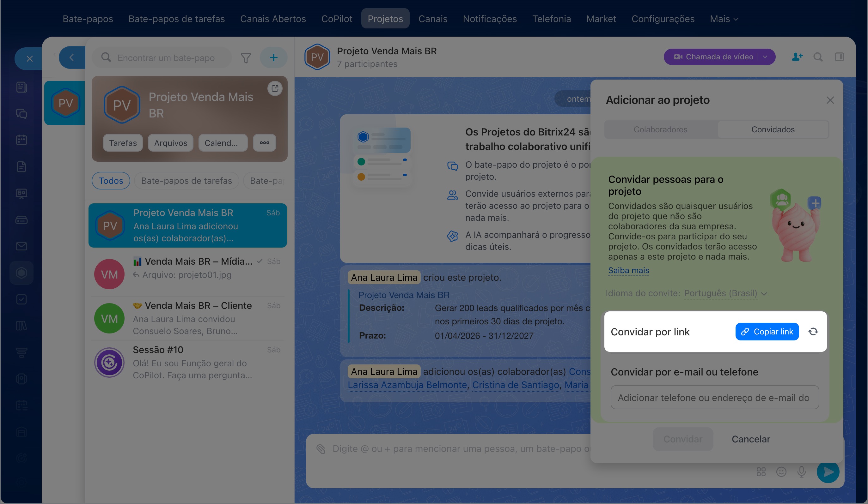Viewport: 868px width, 504px height.
Task: Open the Canais menu item
Action: click(433, 19)
